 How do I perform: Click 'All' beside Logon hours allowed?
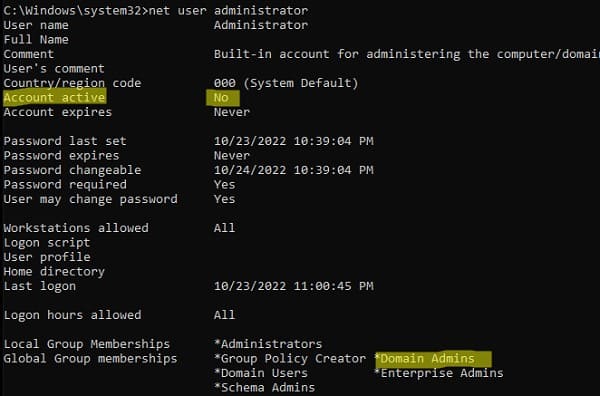tap(224, 315)
